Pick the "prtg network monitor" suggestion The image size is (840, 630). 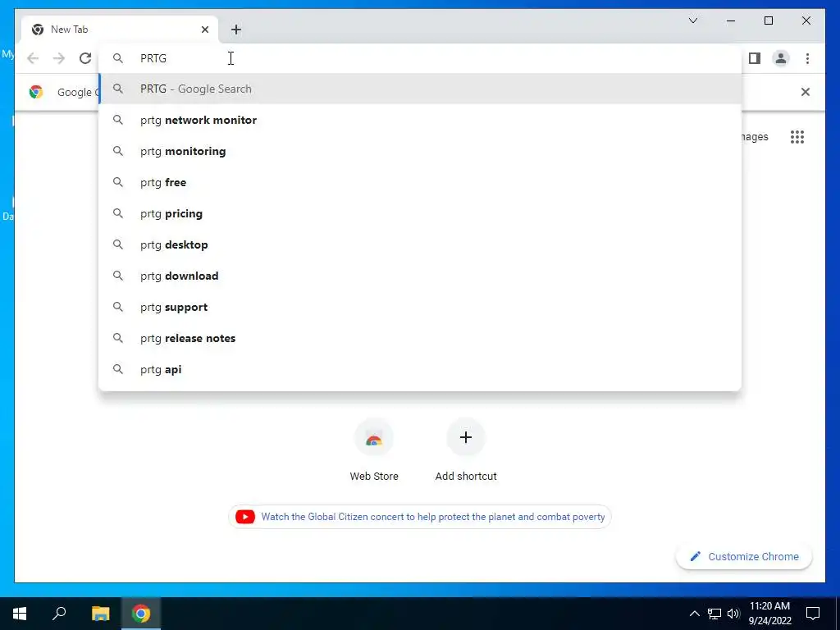pos(421,120)
